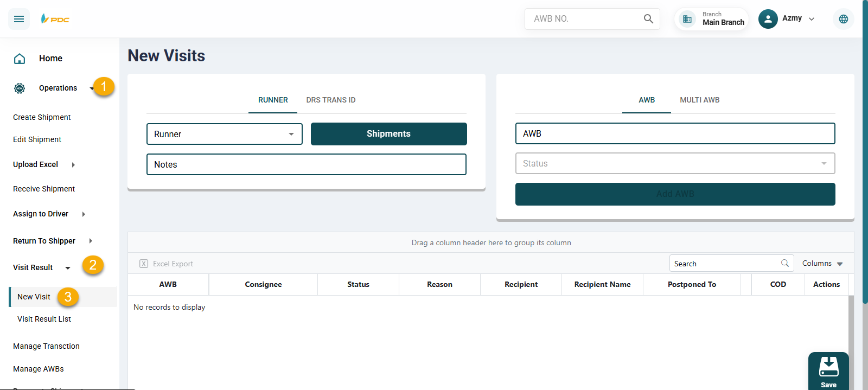Click the globe language icon
868x390 pixels.
tap(843, 19)
